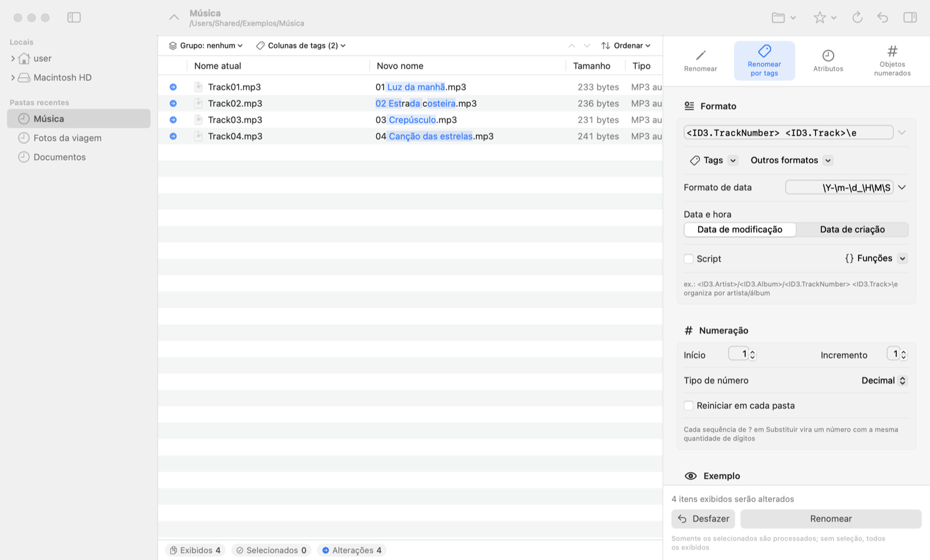Click the format pattern input field
The image size is (930, 560).
tap(788, 132)
